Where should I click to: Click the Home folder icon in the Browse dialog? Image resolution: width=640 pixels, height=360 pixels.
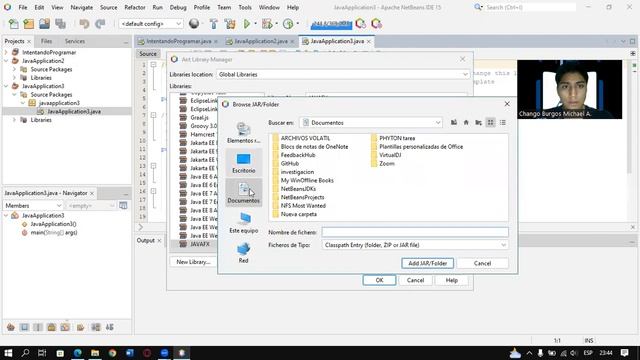[x=466, y=122]
